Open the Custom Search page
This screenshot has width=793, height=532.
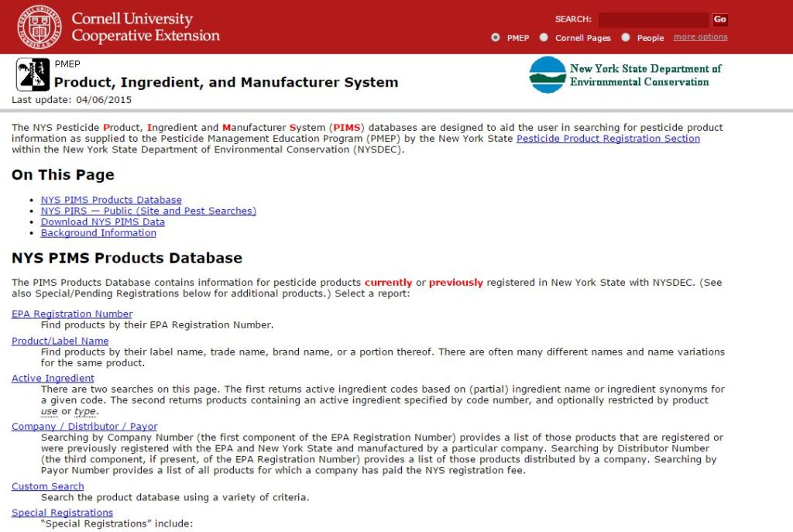click(47, 486)
